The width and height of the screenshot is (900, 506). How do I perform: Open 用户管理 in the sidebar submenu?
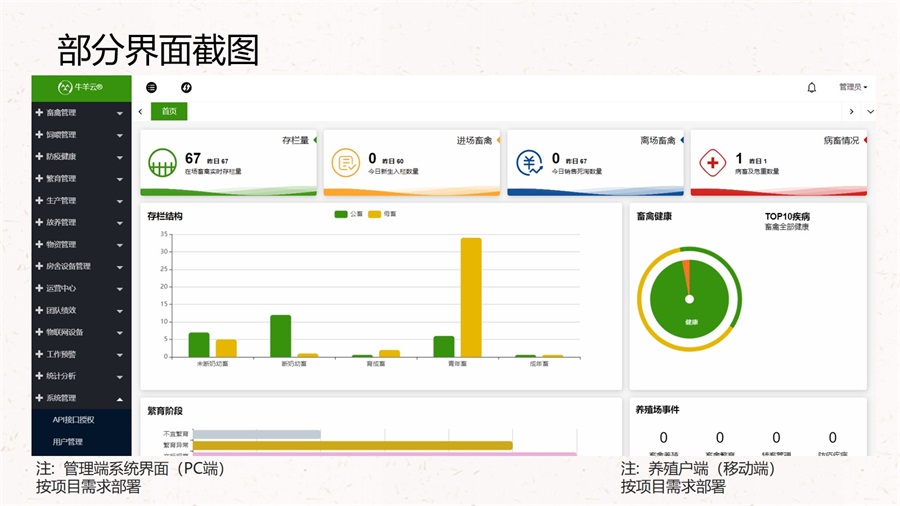68,441
